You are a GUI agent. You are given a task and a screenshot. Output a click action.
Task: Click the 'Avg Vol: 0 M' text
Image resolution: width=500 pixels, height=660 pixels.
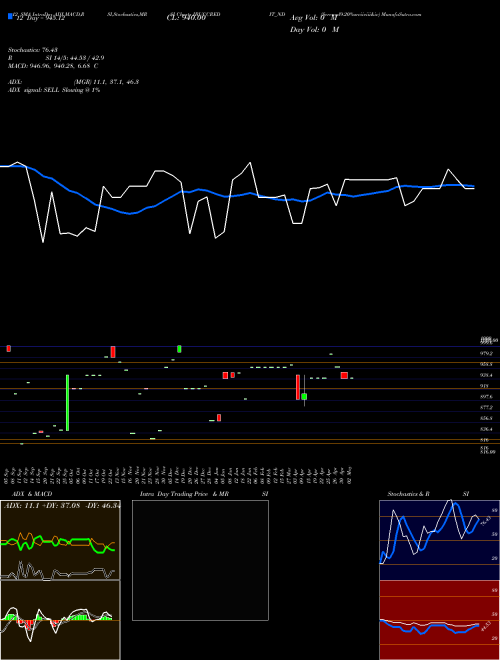click(313, 18)
